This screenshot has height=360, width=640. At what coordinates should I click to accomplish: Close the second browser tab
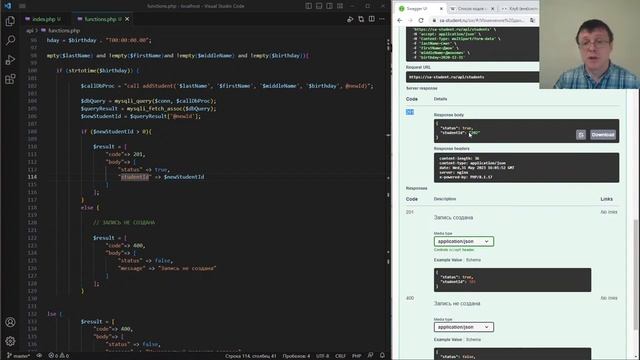pos(493,9)
